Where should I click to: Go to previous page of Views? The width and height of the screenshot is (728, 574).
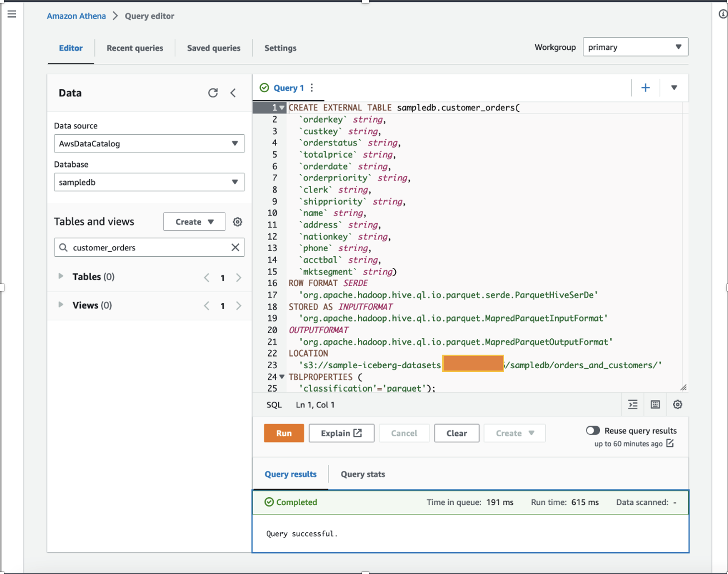pyautogui.click(x=206, y=306)
